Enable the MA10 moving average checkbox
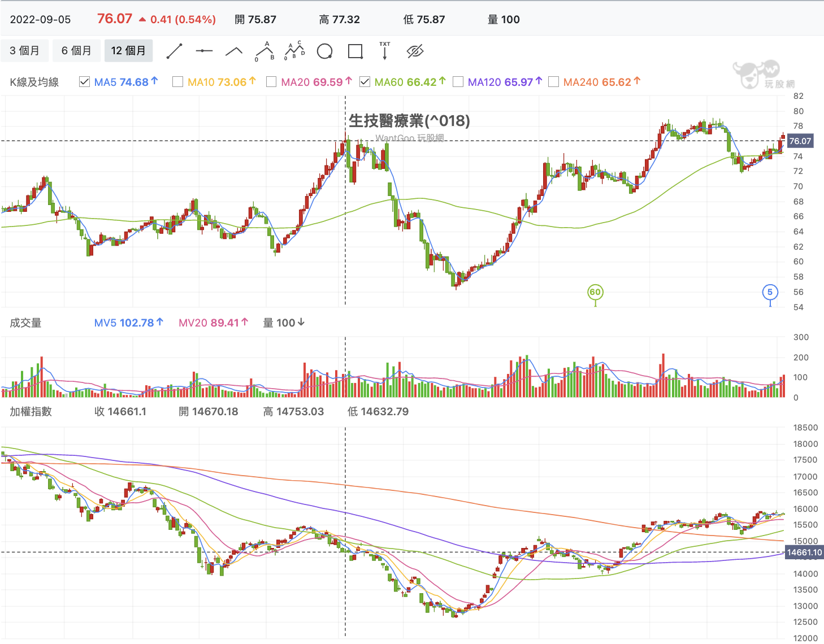 tap(177, 82)
